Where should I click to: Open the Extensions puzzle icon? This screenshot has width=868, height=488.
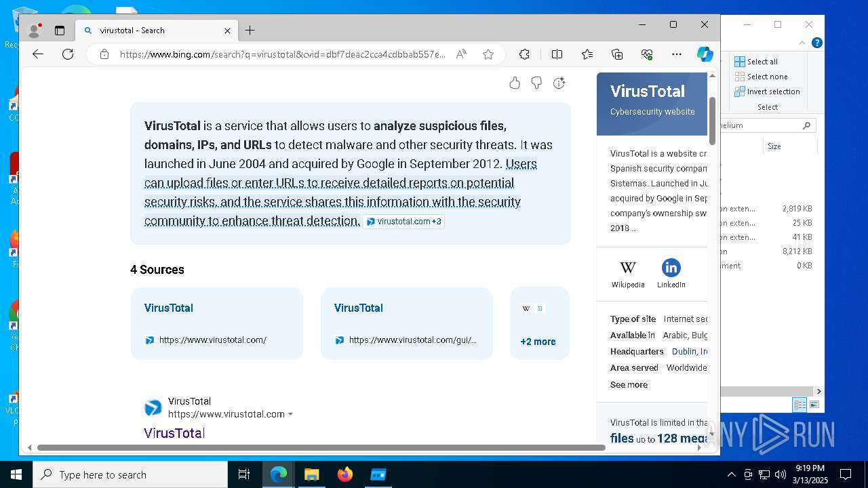(524, 54)
